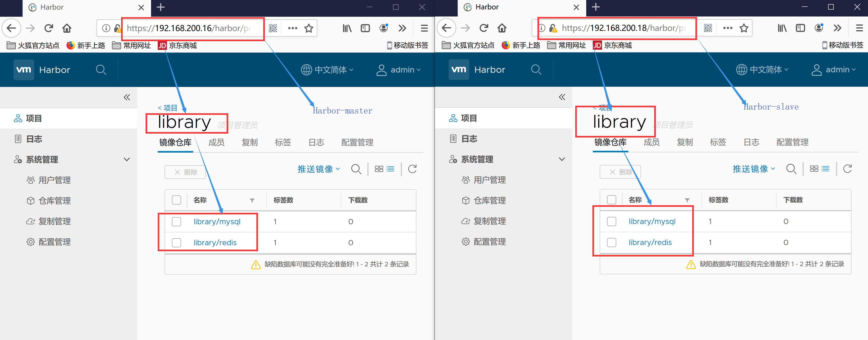Search repositories magnifier in left window
Image resolution: width=868 pixels, height=340 pixels.
pos(356,169)
